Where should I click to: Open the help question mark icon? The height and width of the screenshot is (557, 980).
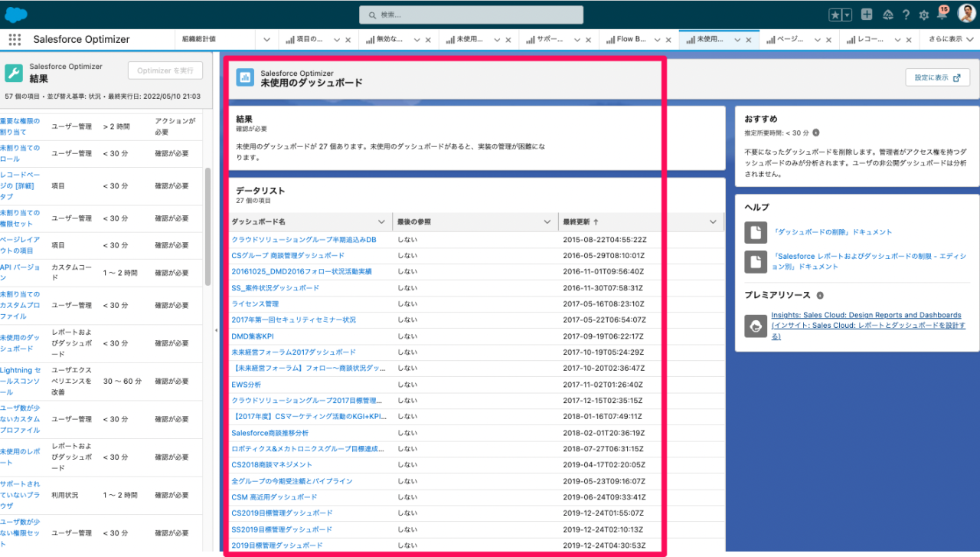click(x=906, y=15)
